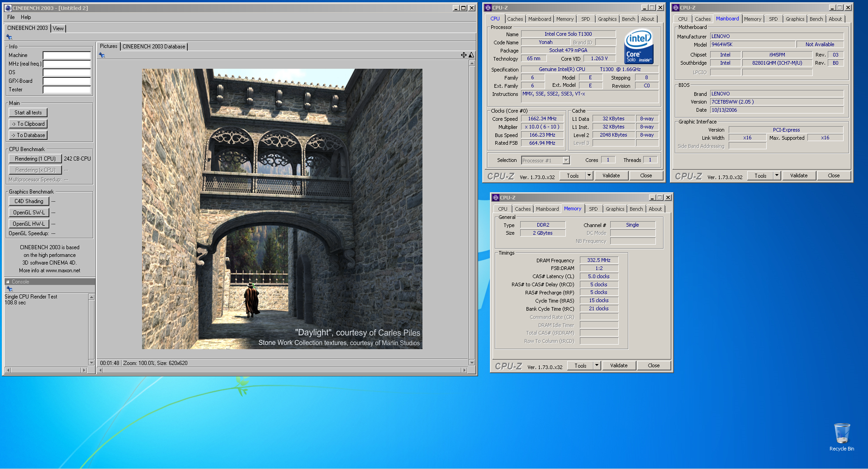This screenshot has height=469, width=868.
Task: Click the console horizontal scroll-left arrow
Action: tap(8, 370)
